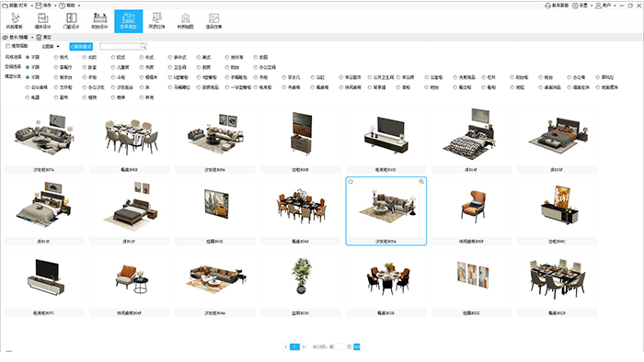Open the 帮助 help menu
The image size is (644, 362).
(70, 6)
